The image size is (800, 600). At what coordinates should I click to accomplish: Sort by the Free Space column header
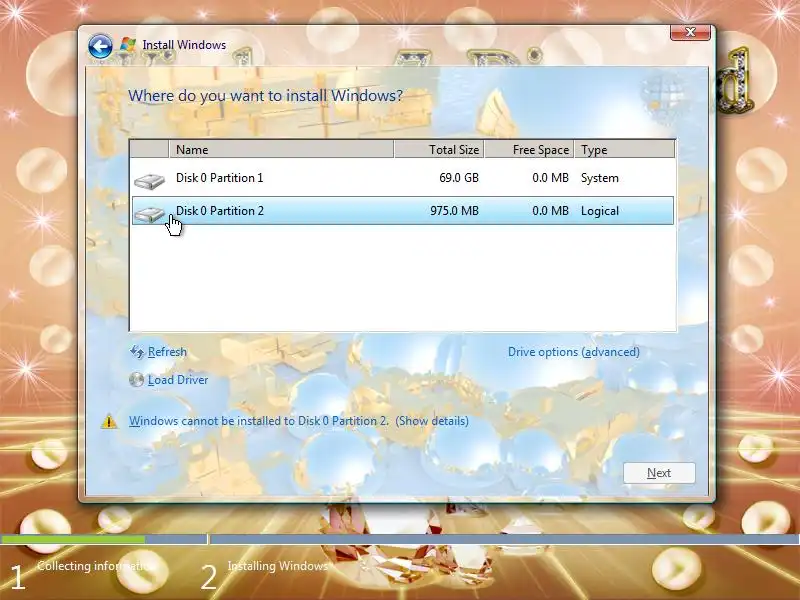point(529,149)
